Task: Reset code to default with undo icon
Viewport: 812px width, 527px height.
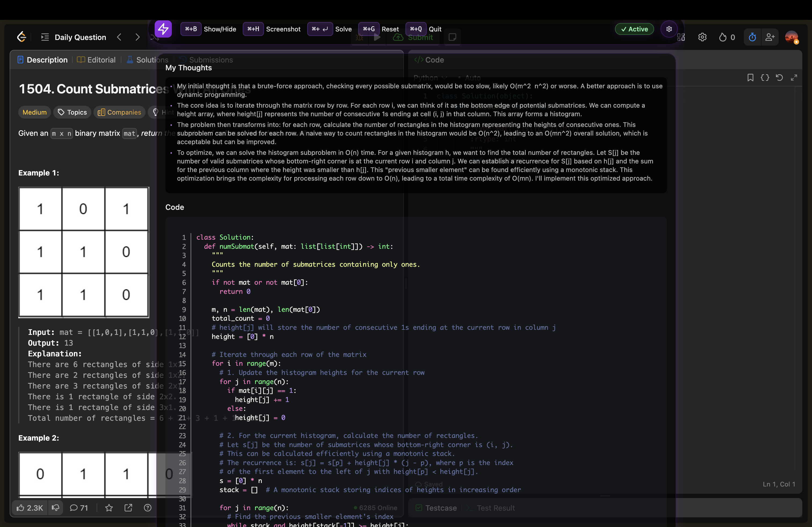Action: (779, 78)
